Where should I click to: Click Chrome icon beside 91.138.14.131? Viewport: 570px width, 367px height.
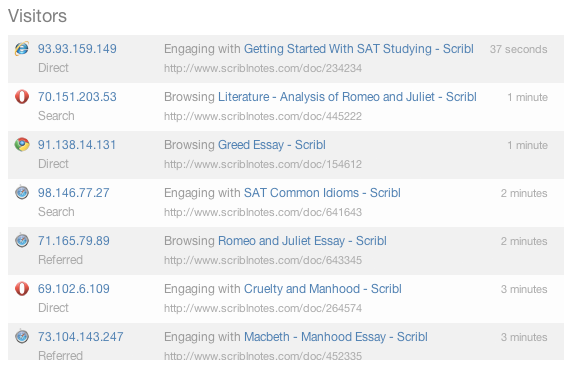[22, 145]
